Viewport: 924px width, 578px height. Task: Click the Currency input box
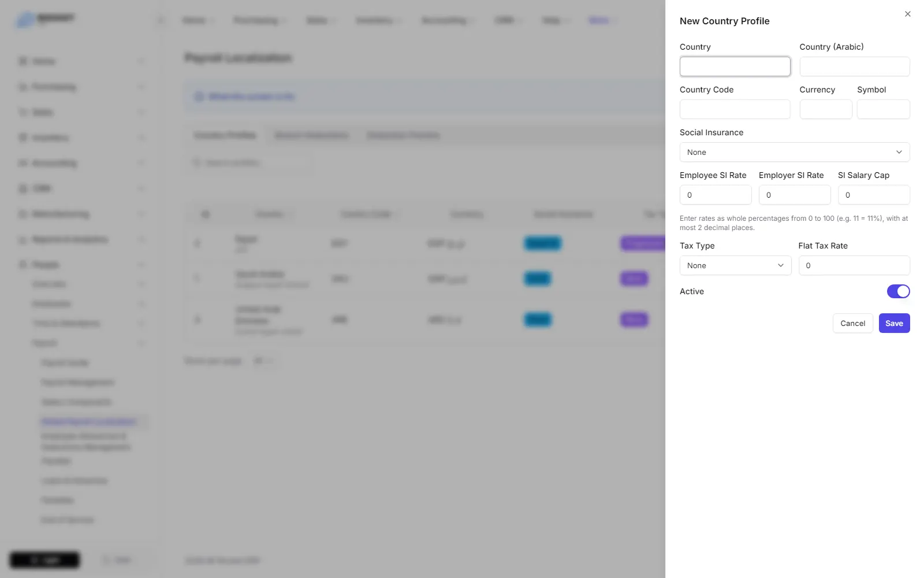pos(826,109)
